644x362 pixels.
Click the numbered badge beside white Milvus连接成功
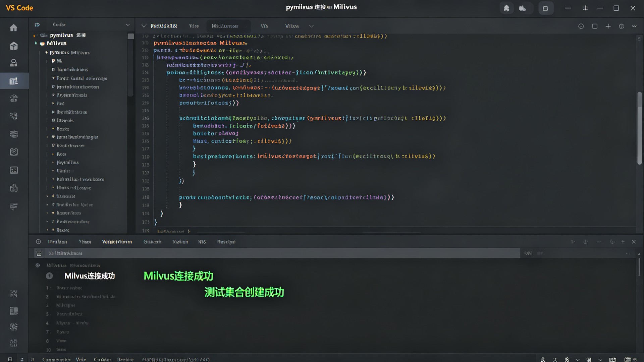pos(49,276)
